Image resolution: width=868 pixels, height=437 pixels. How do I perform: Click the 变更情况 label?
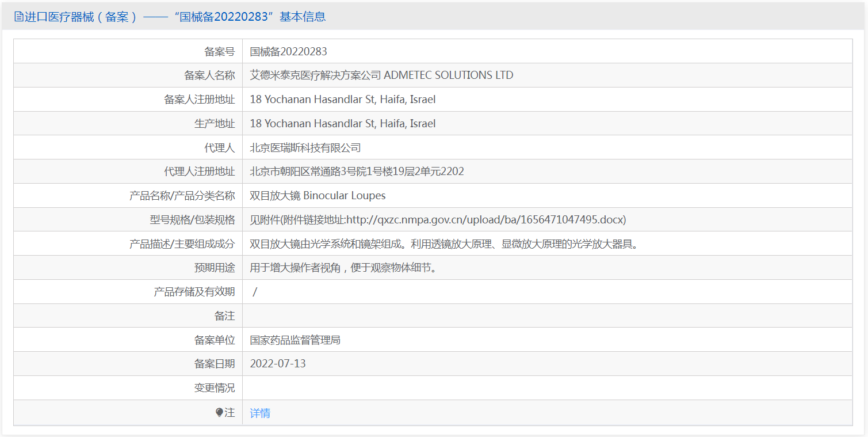(215, 388)
